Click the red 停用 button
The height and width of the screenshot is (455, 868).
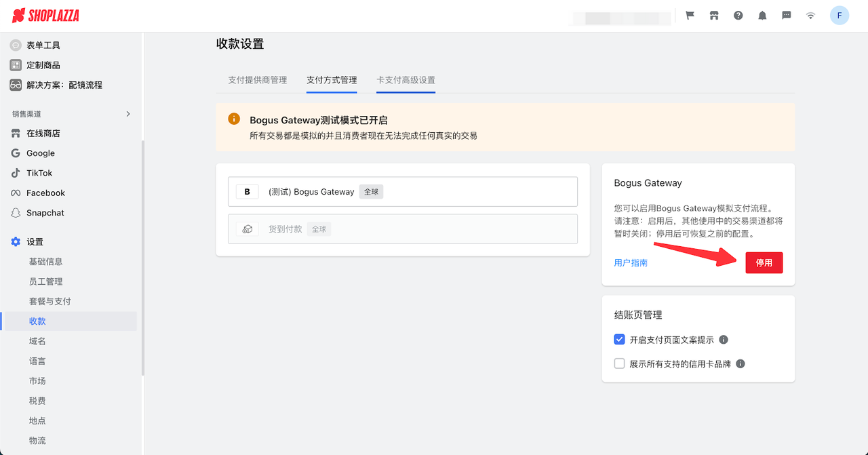tap(764, 262)
